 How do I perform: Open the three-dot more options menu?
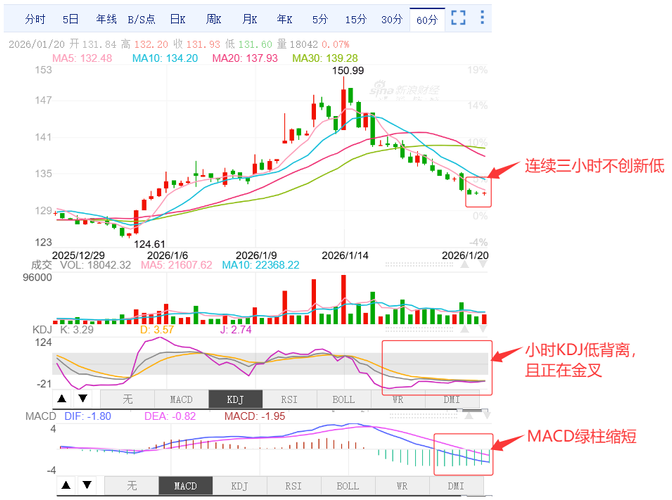(482, 17)
